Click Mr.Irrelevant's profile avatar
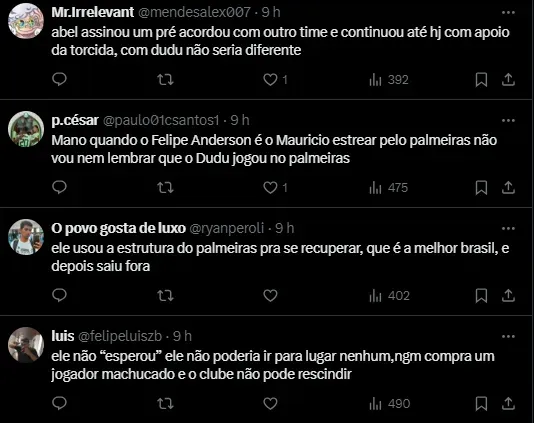The width and height of the screenshot is (534, 423). (26, 21)
